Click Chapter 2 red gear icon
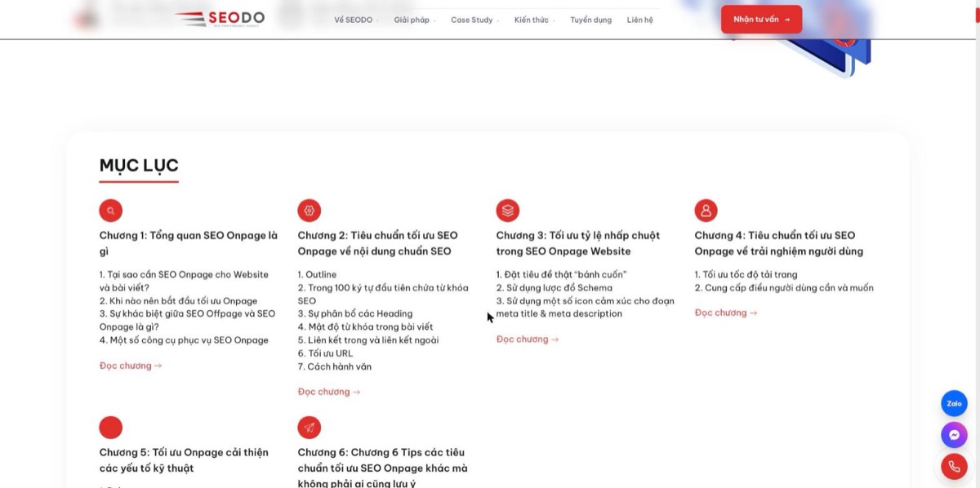 pyautogui.click(x=310, y=211)
